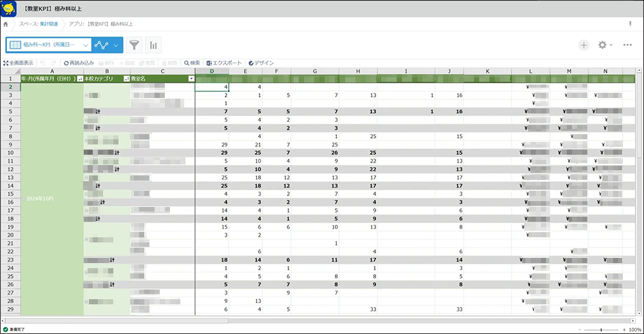Click 追加 add row button

(127, 63)
